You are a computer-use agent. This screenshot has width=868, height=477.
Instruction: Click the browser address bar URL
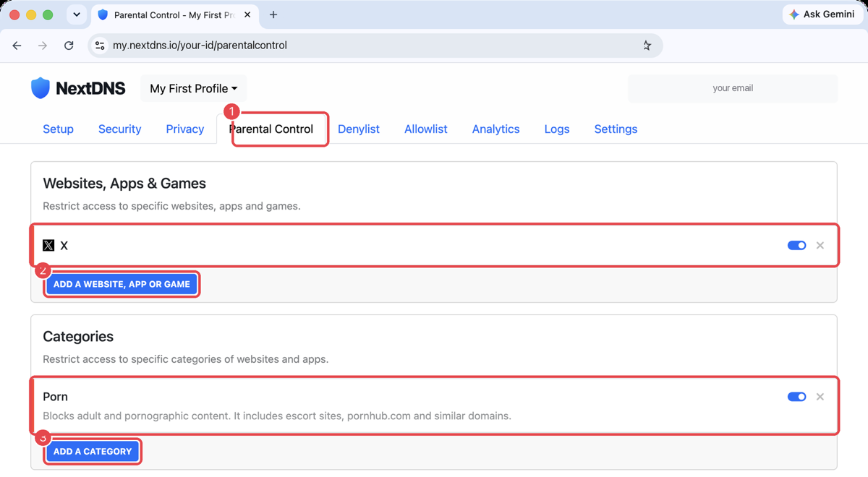coord(200,46)
